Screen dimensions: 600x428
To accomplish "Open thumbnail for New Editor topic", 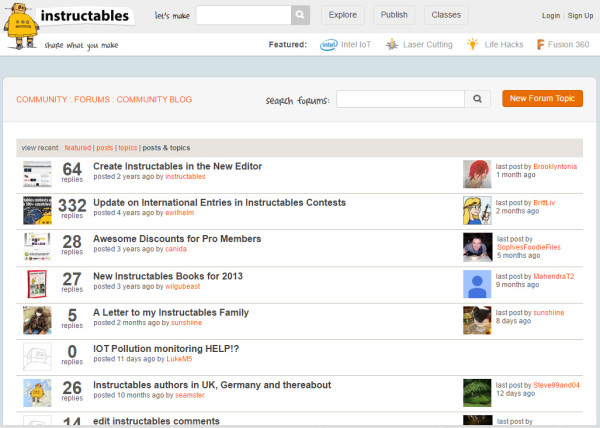I will (x=37, y=174).
